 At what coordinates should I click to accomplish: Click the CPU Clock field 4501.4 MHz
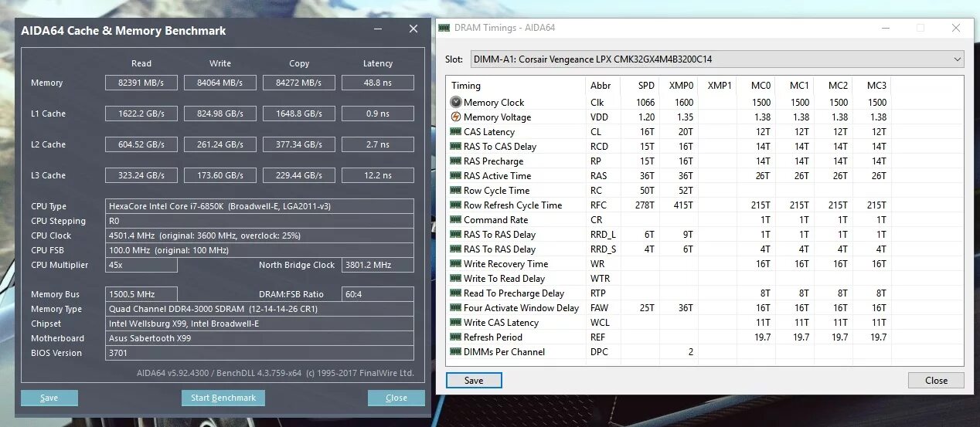coord(260,236)
